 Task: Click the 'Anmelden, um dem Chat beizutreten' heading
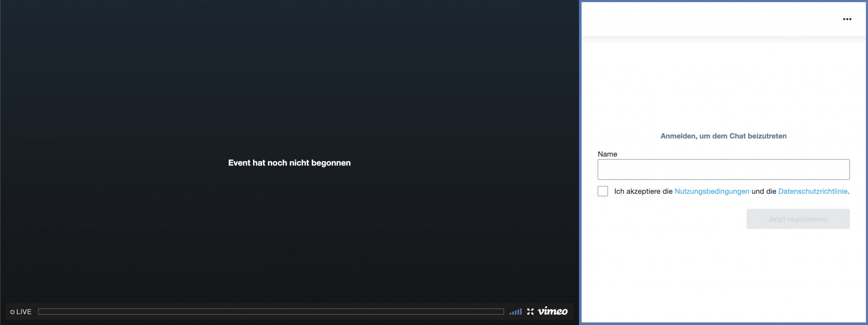[723, 136]
